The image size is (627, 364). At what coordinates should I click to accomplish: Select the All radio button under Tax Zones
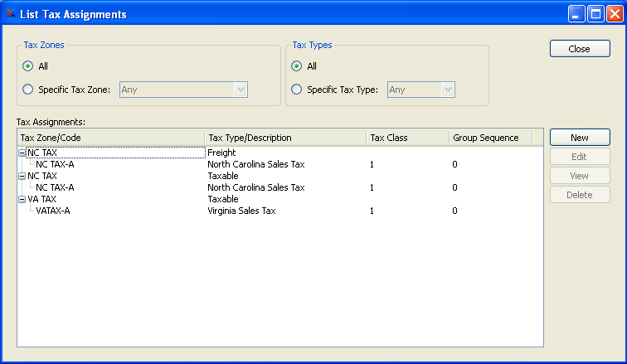pyautogui.click(x=27, y=66)
